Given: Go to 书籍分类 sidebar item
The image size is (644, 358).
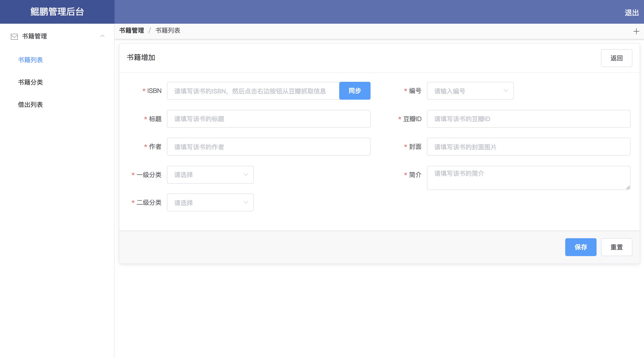Looking at the screenshot, I should point(30,82).
